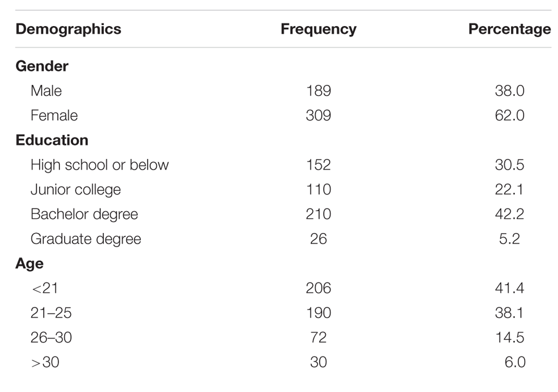Click the Male row label
Screen dimensions: 558x392
pos(46,90)
